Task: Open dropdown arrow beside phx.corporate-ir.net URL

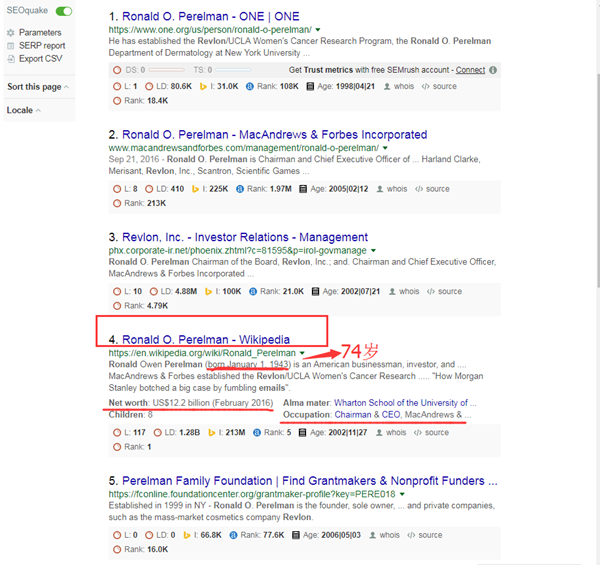Action: pyautogui.click(x=373, y=251)
